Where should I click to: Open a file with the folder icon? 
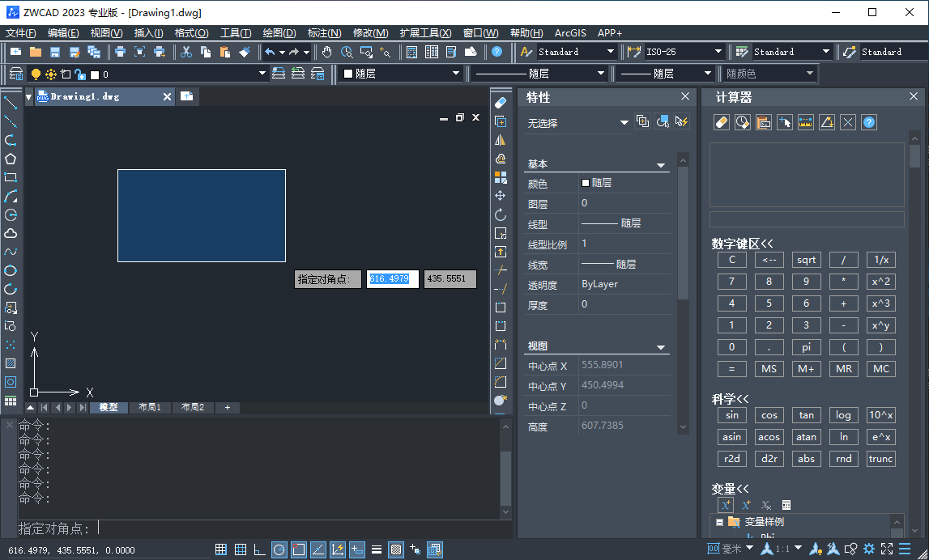36,52
